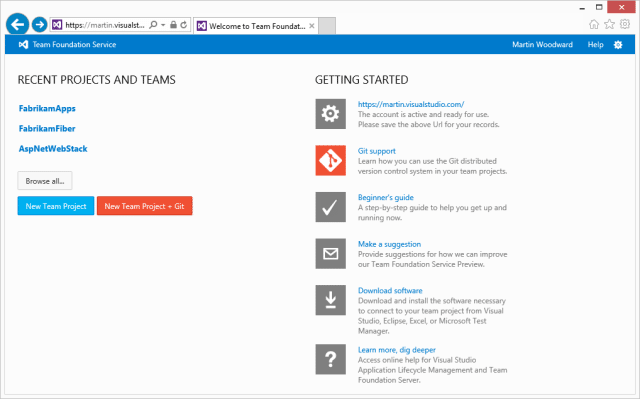Open the Help menu in header
Screen dimensions: 640x399
596,44
